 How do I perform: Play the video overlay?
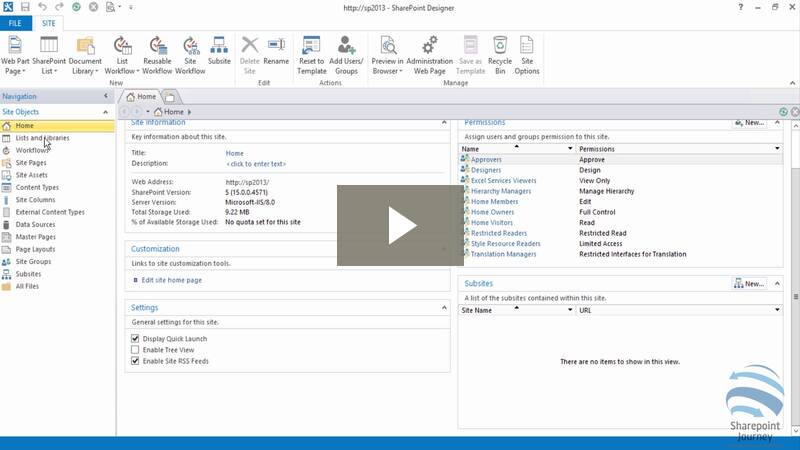(x=400, y=225)
